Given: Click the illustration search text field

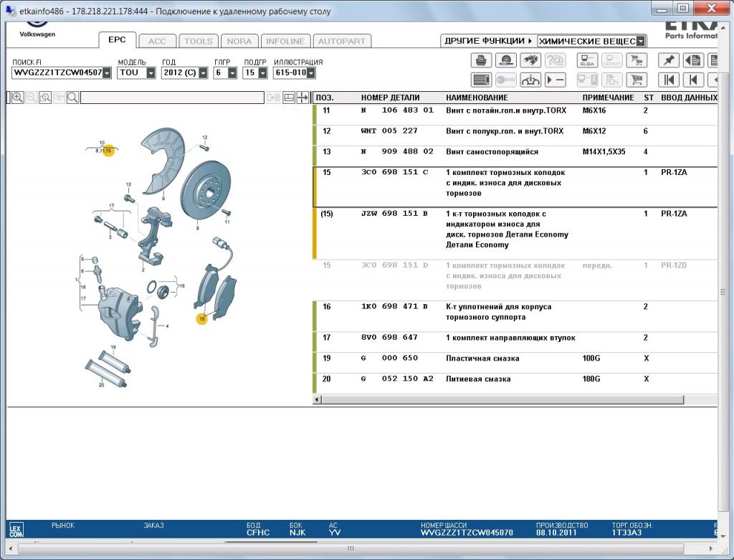Looking at the screenshot, I should 172,98.
